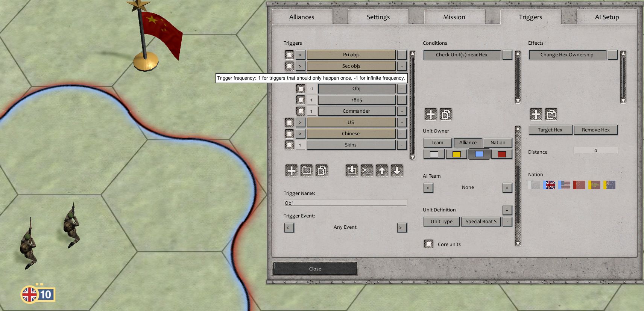
Task: Click the folder icon under the triggers list
Action: [x=307, y=171]
